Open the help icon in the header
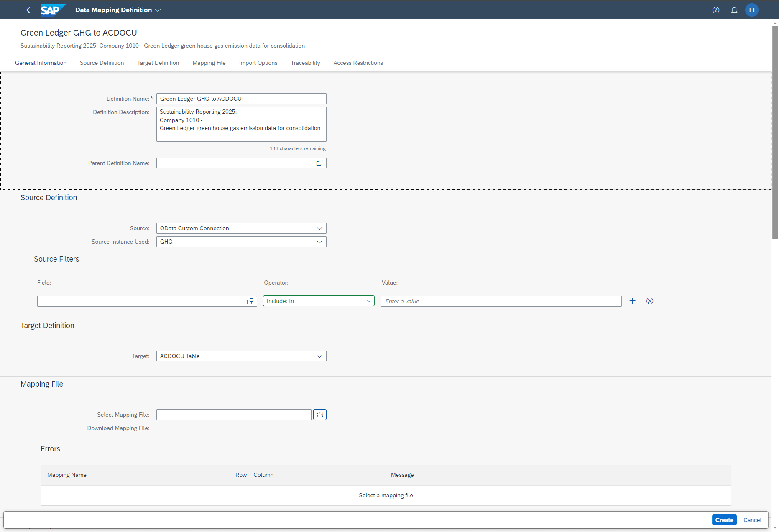The height and width of the screenshot is (532, 779). [715, 10]
